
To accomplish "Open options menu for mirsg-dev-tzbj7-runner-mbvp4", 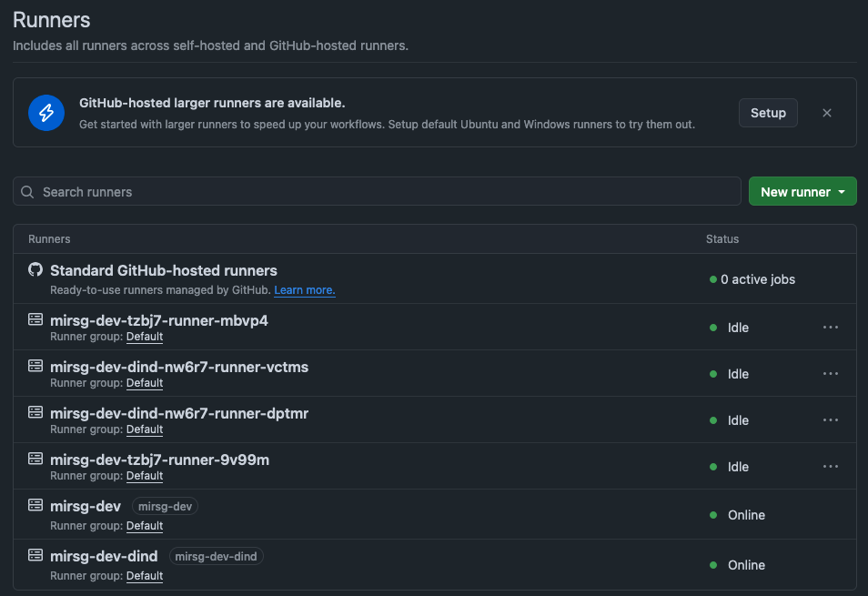I will click(x=830, y=328).
